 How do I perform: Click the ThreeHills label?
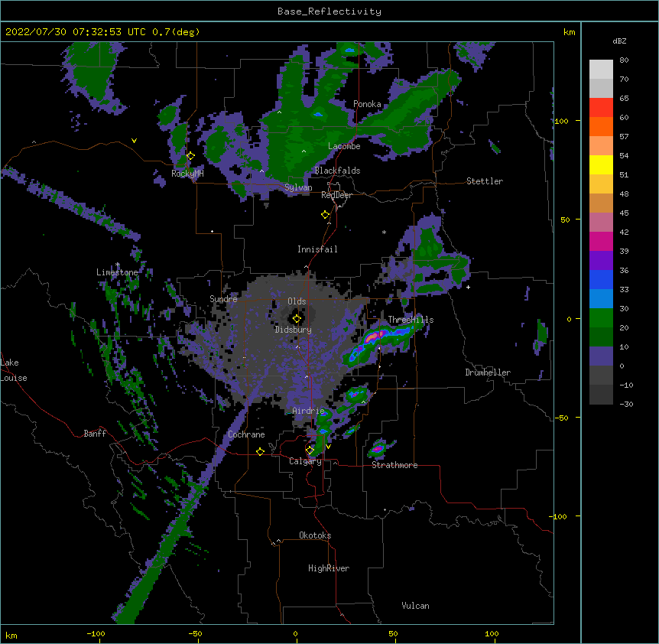tap(411, 320)
